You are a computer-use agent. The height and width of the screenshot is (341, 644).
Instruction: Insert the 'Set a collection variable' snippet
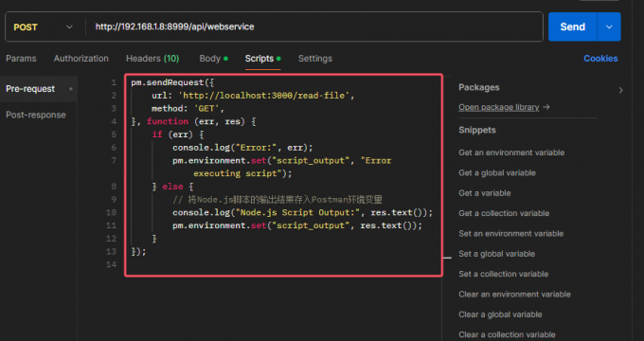coord(503,274)
